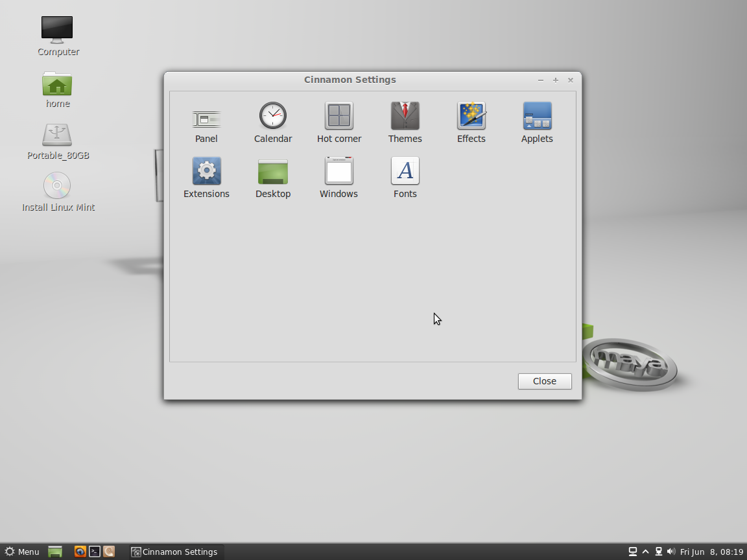
Task: Close Cinnamon Settings using the titlebar X
Action: (570, 80)
